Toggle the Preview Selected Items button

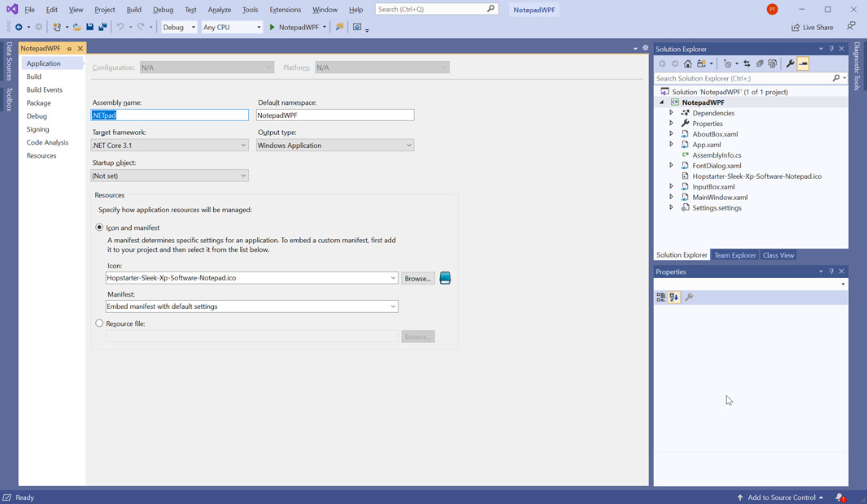tap(803, 63)
